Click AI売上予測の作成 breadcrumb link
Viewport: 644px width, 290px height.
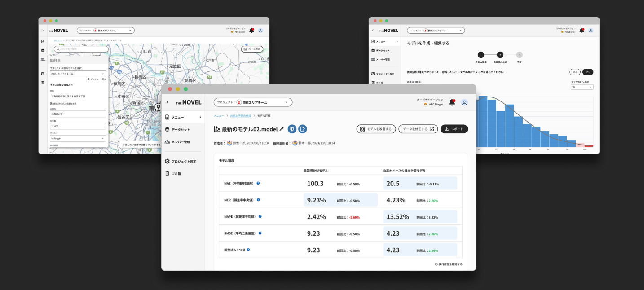point(241,116)
